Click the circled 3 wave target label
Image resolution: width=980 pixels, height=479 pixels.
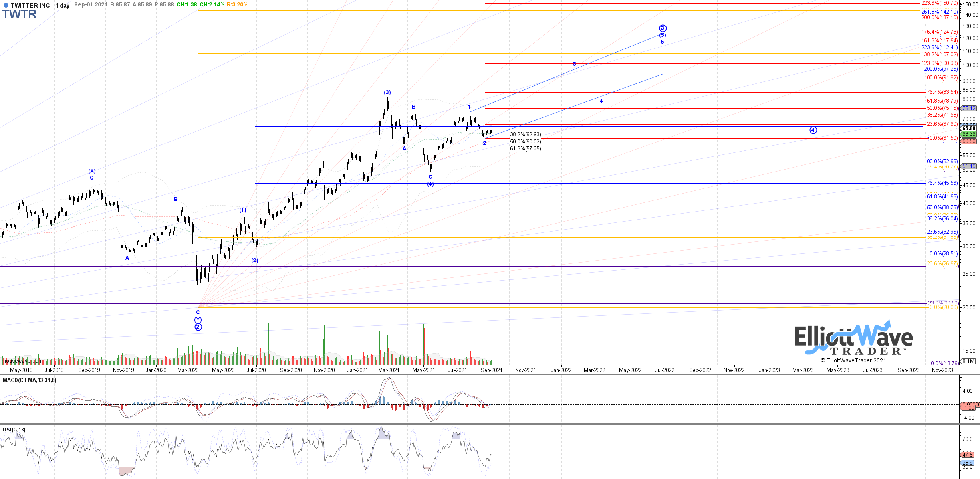663,28
